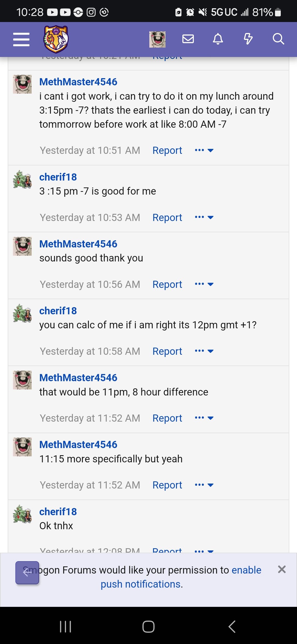Open the hamburger navigation menu
This screenshot has height=644, width=297.
click(x=21, y=39)
